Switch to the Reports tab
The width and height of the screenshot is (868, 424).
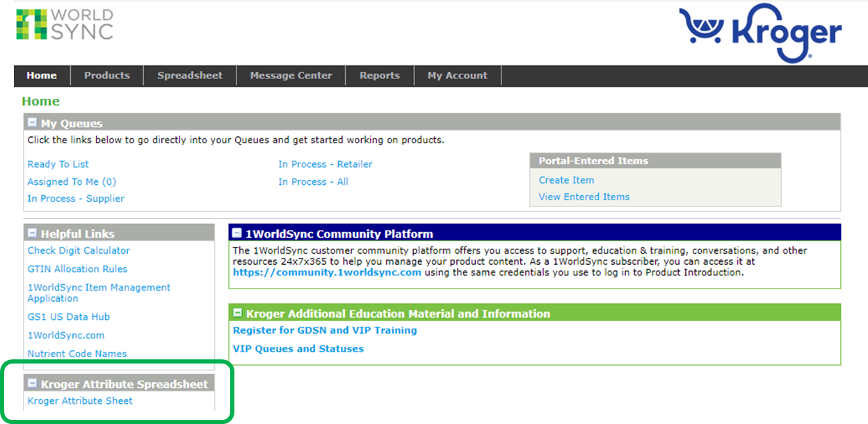(380, 75)
